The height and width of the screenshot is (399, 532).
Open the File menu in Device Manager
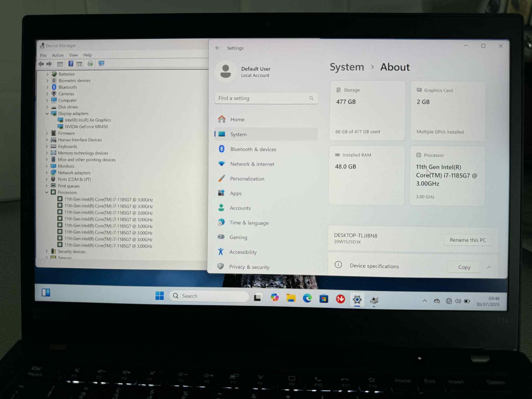click(x=43, y=55)
